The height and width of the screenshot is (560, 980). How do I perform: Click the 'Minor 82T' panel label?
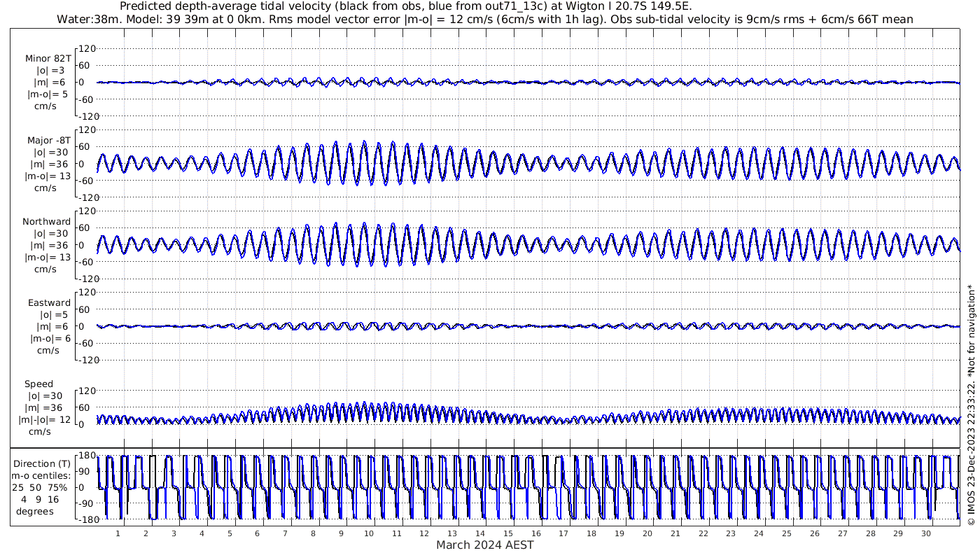click(x=48, y=59)
